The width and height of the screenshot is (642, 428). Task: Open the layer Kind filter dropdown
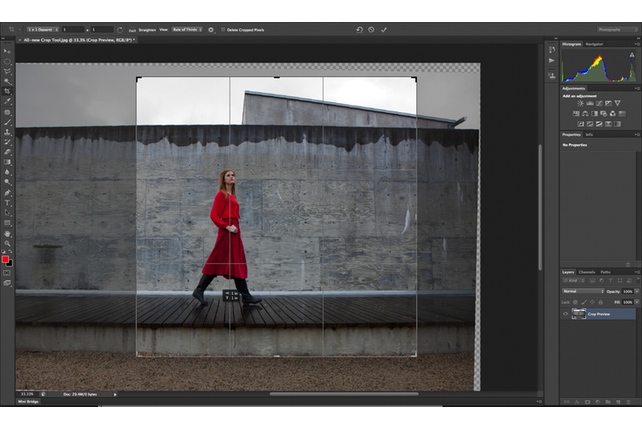pyautogui.click(x=574, y=281)
